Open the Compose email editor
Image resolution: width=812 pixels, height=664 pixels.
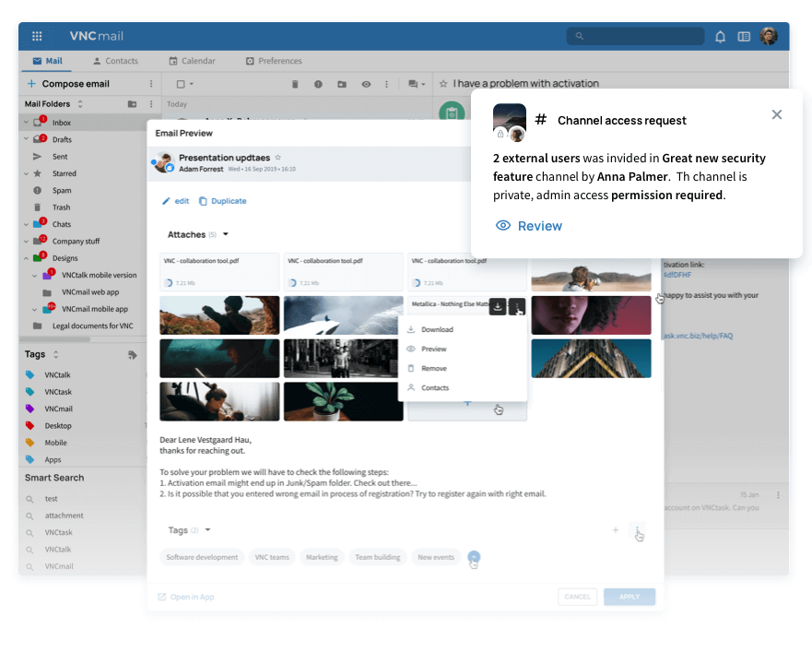point(74,82)
